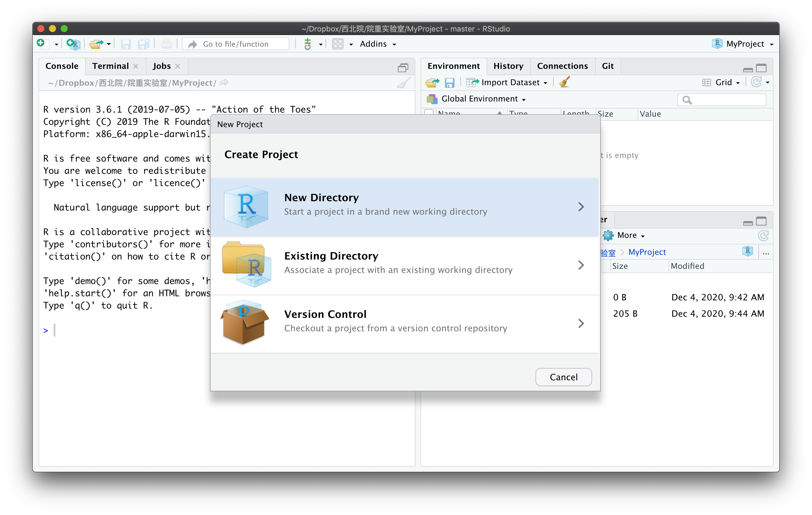
Task: Maximize the Environment pane
Action: [761, 68]
